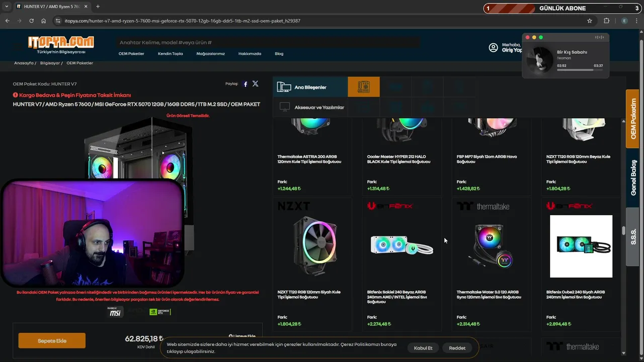Bookmark this page with the star icon
The image size is (644, 362).
[x=590, y=21]
